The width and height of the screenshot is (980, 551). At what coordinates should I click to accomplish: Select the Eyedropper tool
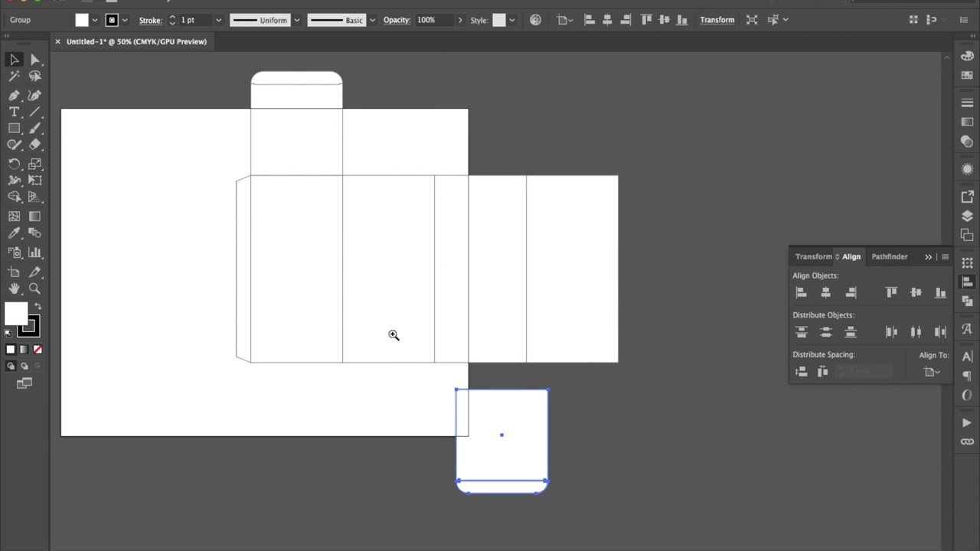pyautogui.click(x=15, y=233)
